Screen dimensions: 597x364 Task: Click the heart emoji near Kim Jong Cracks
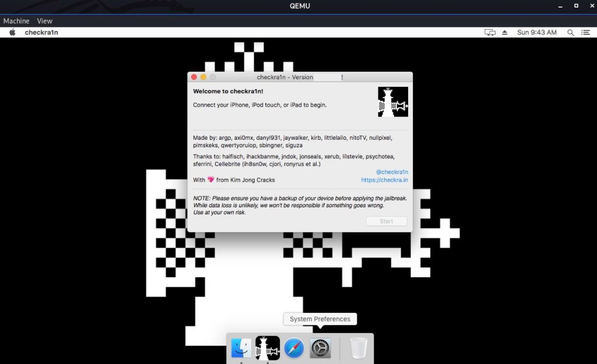(210, 179)
